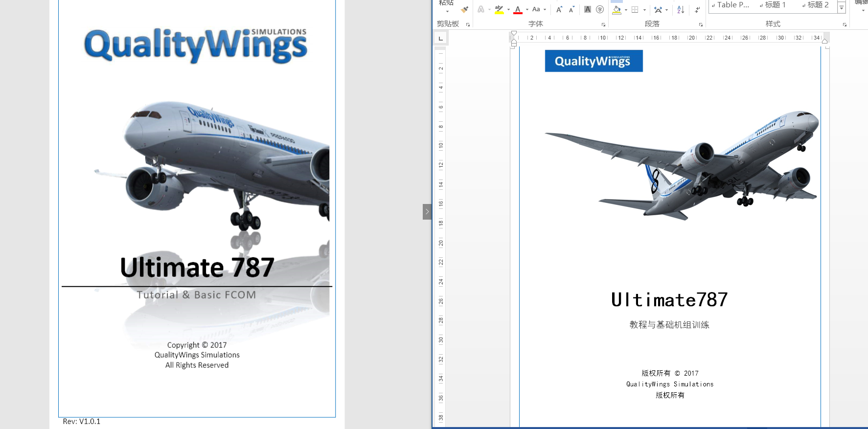Click the Asian Layout icon
This screenshot has height=429, width=868.
coord(658,9)
